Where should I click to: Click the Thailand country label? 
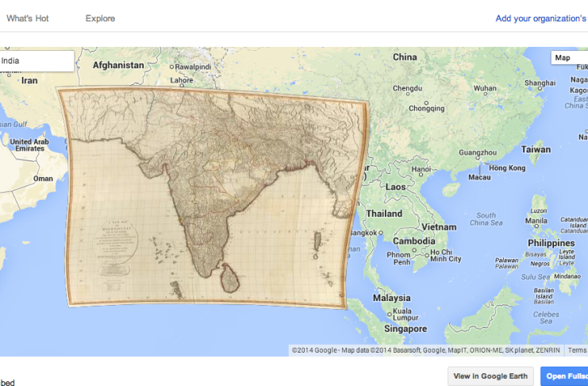pyautogui.click(x=384, y=214)
